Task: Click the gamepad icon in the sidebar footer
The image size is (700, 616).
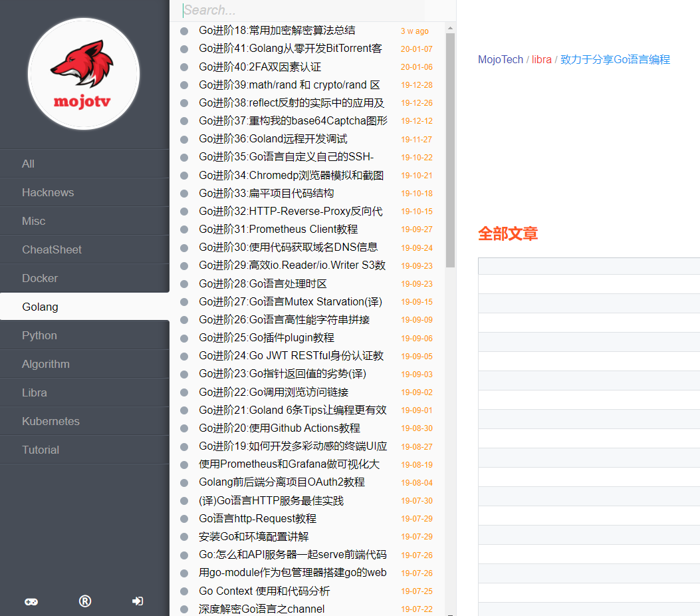Action: coord(31,601)
